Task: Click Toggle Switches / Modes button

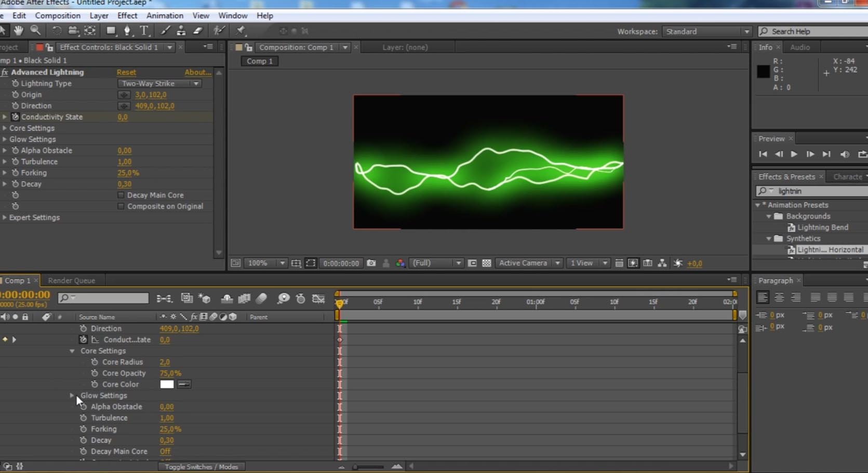Action: pos(201,467)
